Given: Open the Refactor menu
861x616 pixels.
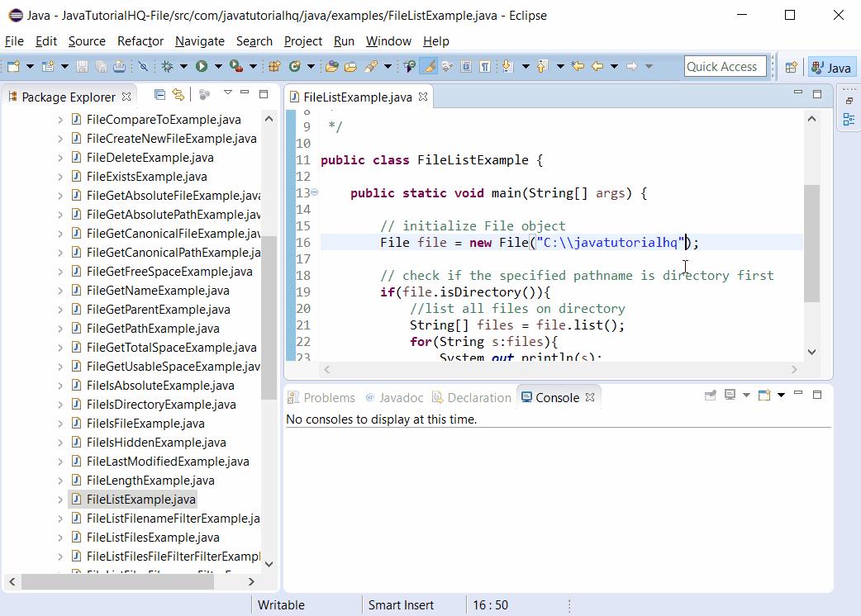Looking at the screenshot, I should 140,41.
